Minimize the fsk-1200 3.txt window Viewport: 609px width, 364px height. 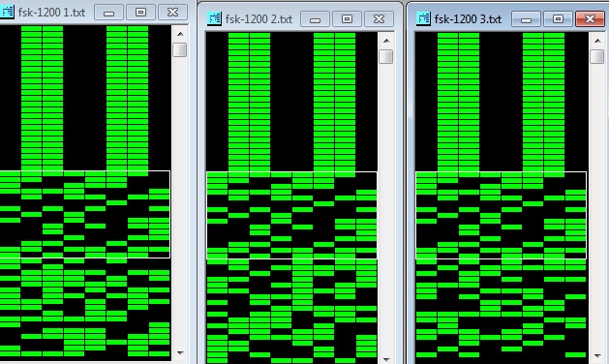[527, 19]
